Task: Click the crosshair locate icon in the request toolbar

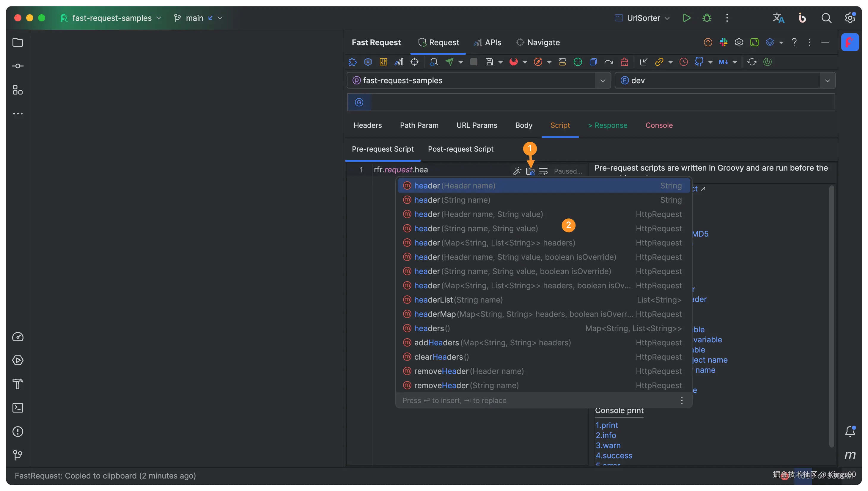Action: (414, 62)
